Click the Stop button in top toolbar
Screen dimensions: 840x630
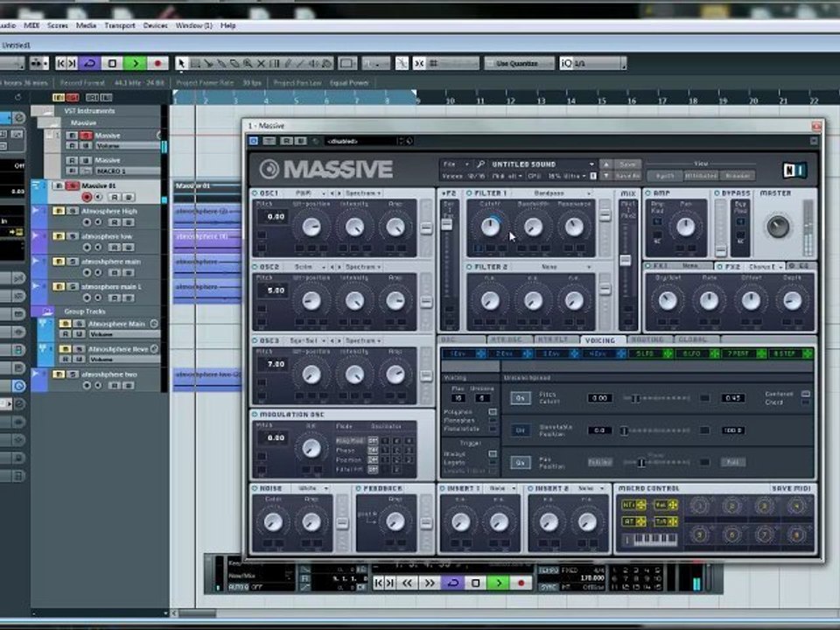113,63
